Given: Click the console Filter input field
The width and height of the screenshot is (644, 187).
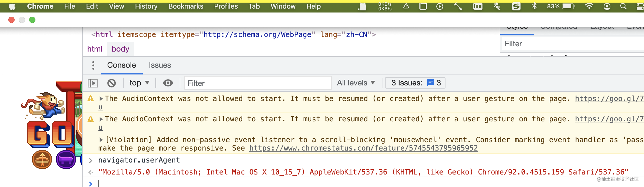Looking at the screenshot, I should pos(258,83).
